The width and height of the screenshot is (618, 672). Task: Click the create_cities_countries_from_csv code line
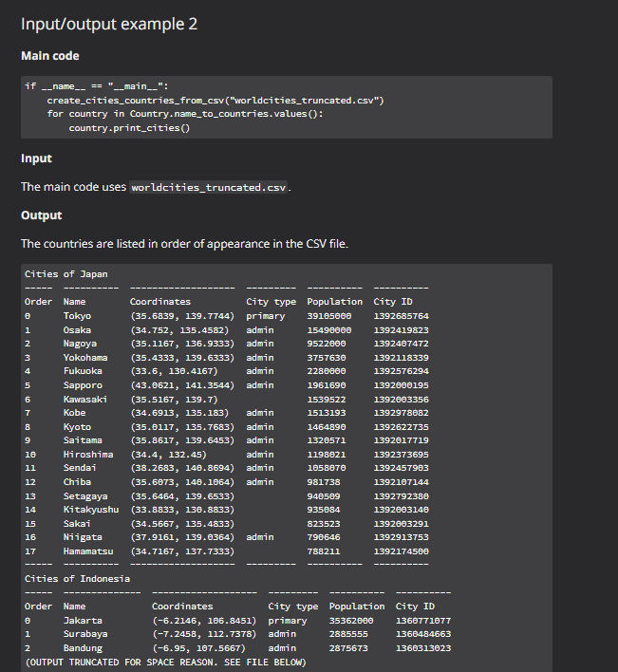point(215,101)
